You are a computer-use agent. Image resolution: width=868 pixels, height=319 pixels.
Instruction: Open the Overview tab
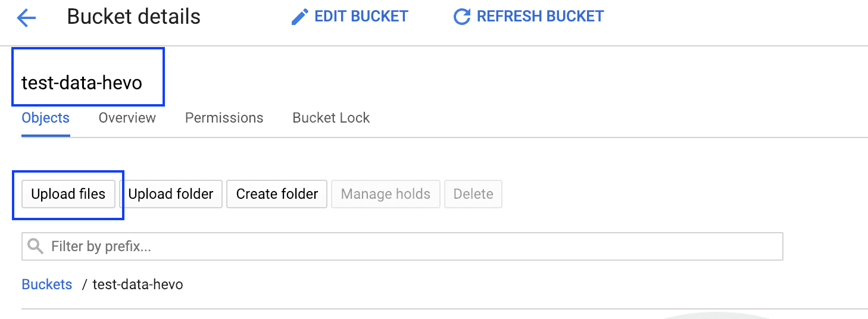coord(127,118)
